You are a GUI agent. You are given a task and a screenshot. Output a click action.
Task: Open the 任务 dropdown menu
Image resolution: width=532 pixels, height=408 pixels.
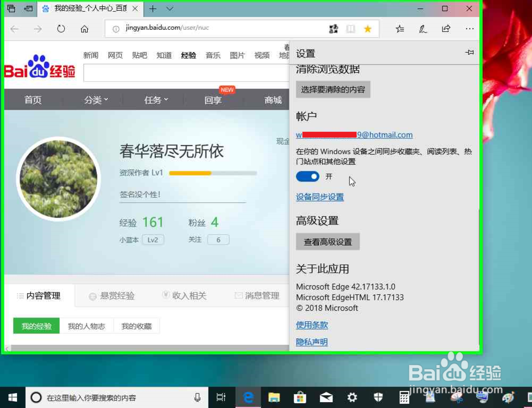pyautogui.click(x=154, y=99)
